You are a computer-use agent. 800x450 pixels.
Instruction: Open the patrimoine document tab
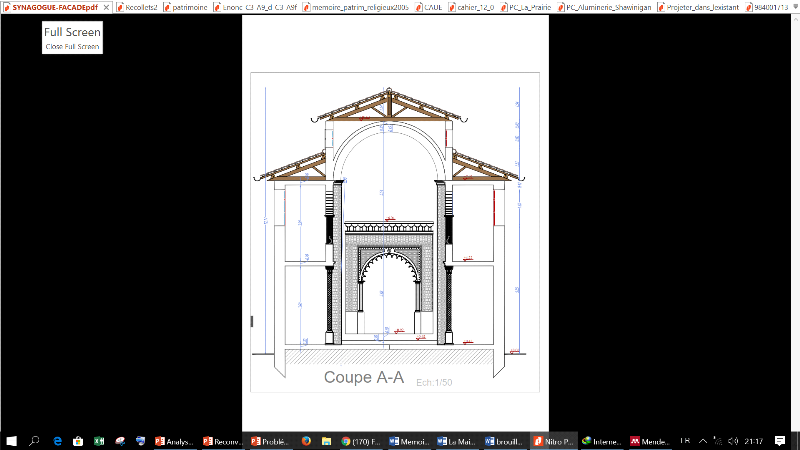189,7
